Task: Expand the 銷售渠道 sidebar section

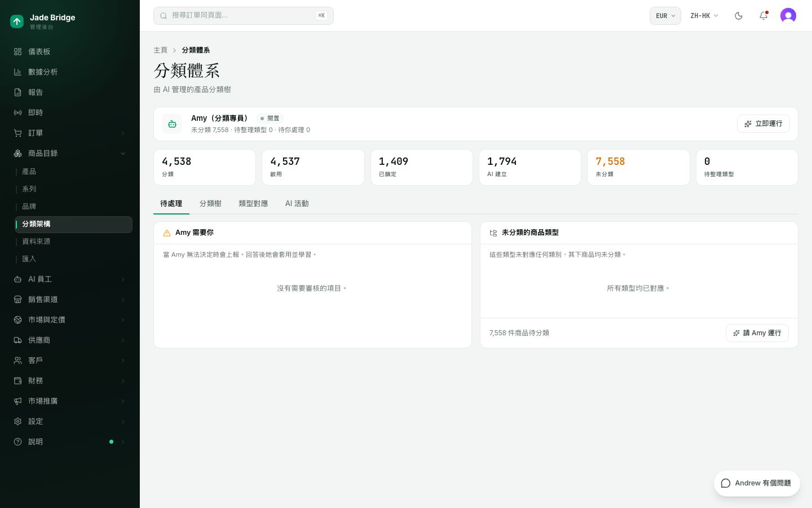Action: click(x=70, y=299)
